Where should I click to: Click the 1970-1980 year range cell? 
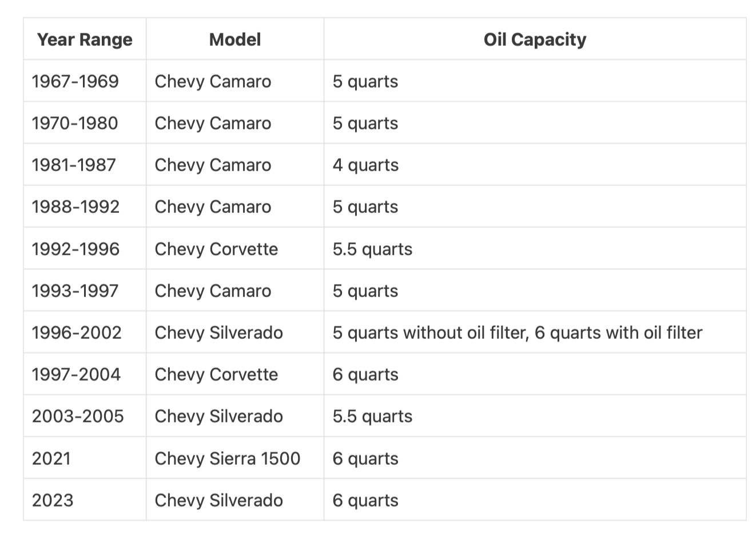click(75, 123)
